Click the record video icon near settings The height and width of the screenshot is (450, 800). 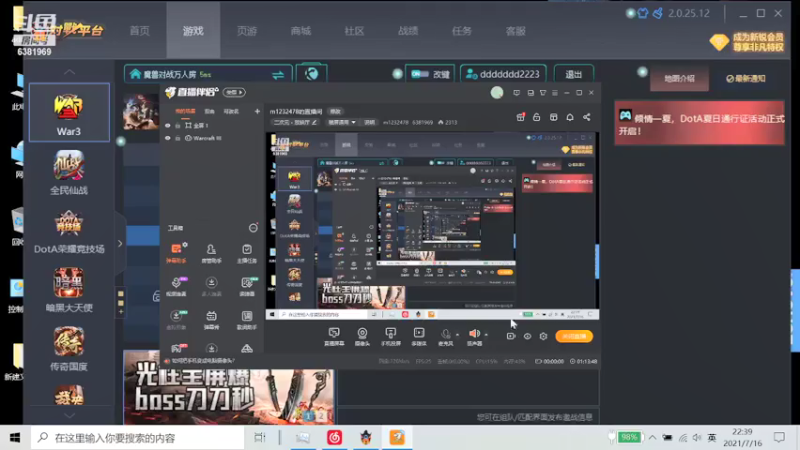(x=511, y=336)
